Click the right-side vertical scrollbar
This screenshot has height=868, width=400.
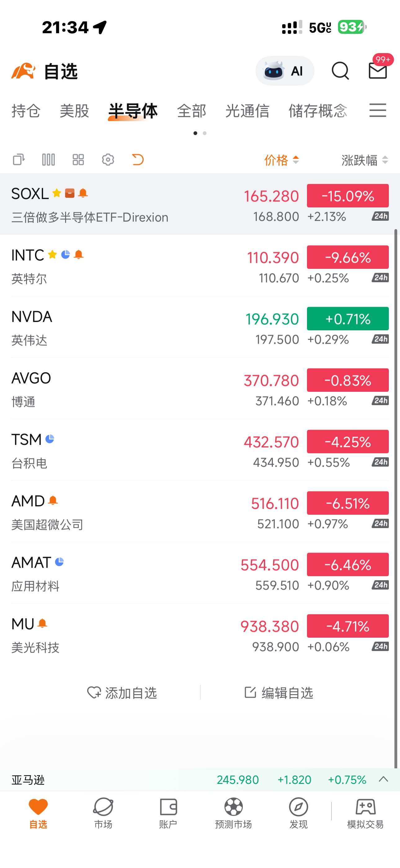(x=396, y=499)
